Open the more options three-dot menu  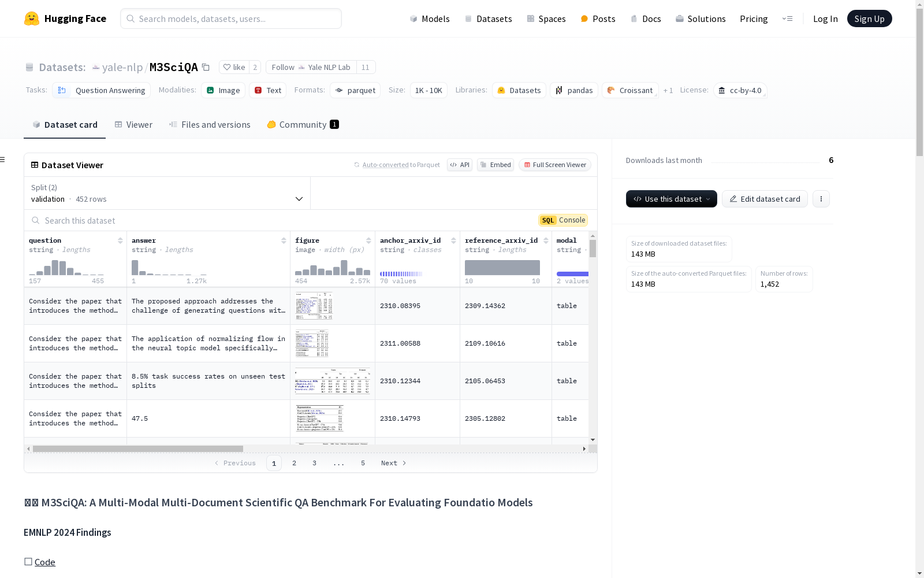pos(821,199)
